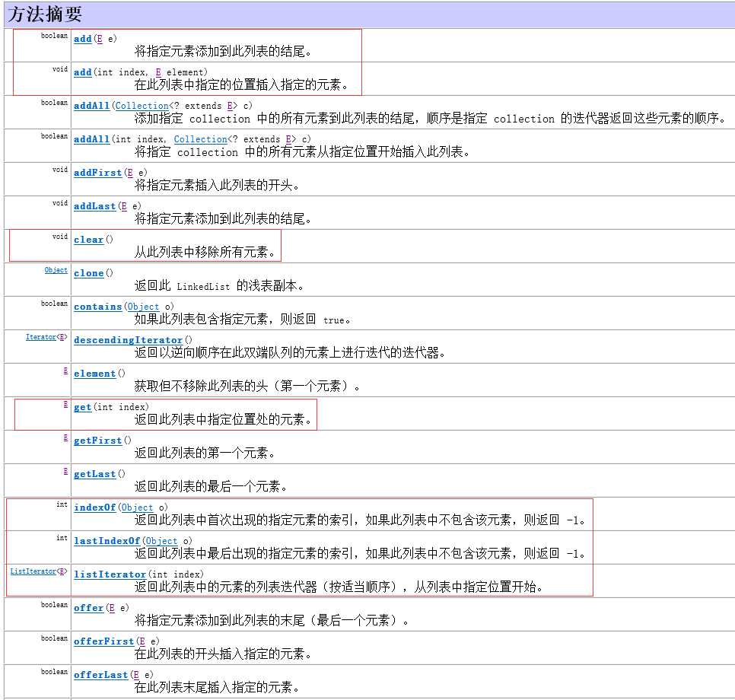Click the offerLast method link
The width and height of the screenshot is (735, 700).
click(100, 675)
